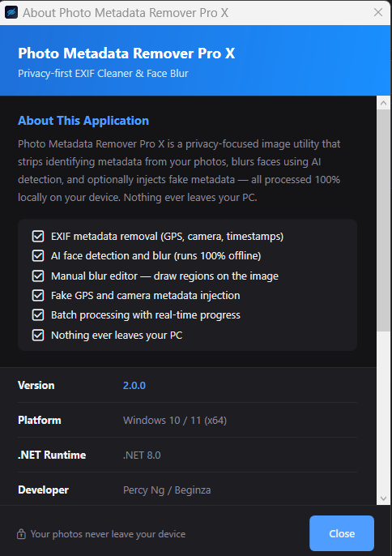Click the padlock icon in footer

(21, 533)
